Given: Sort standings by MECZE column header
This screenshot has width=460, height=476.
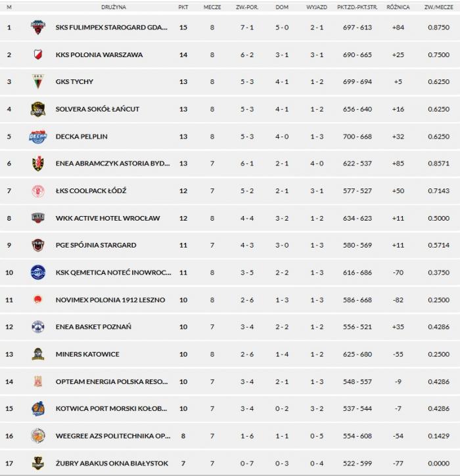Looking at the screenshot, I should [212, 7].
